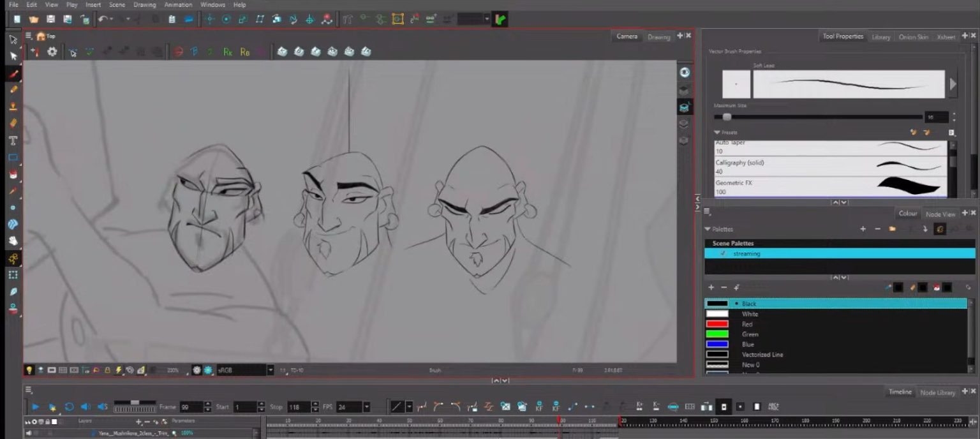Toggle the light bulb in the camera status bar
The width and height of the screenshot is (980, 439).
(x=28, y=369)
